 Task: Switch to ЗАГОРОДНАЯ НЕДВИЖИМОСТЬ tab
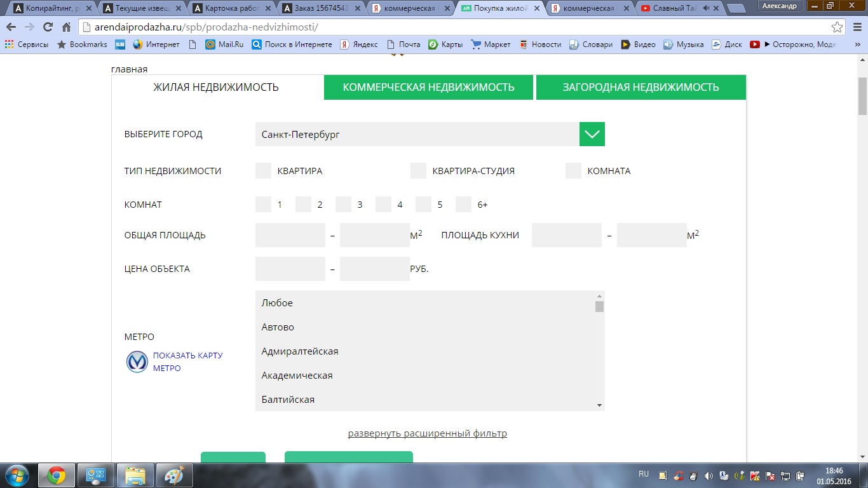tap(641, 87)
